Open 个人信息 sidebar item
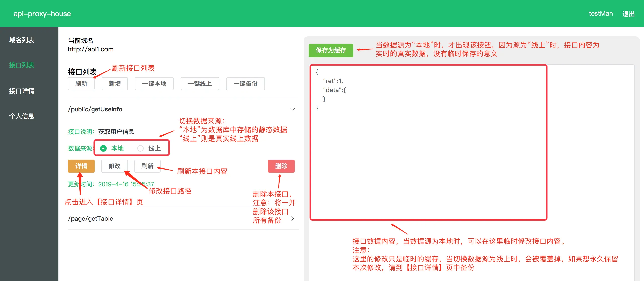 point(22,116)
